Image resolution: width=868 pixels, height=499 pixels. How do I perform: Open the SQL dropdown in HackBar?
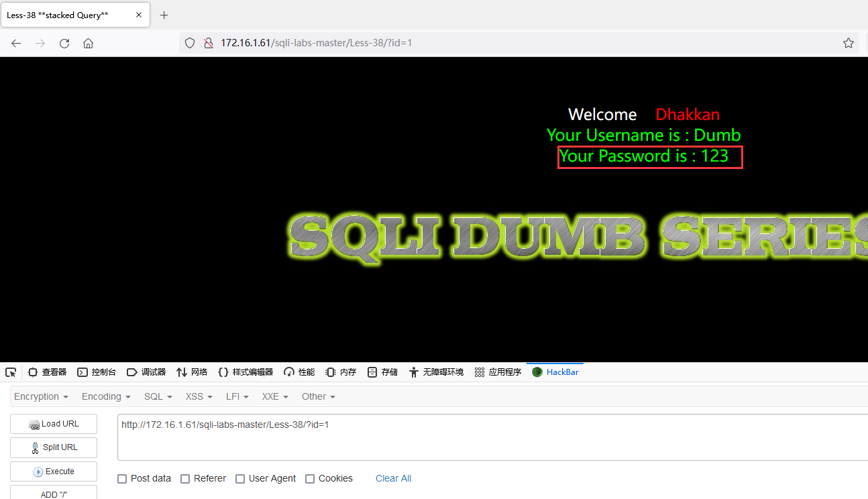coord(158,396)
